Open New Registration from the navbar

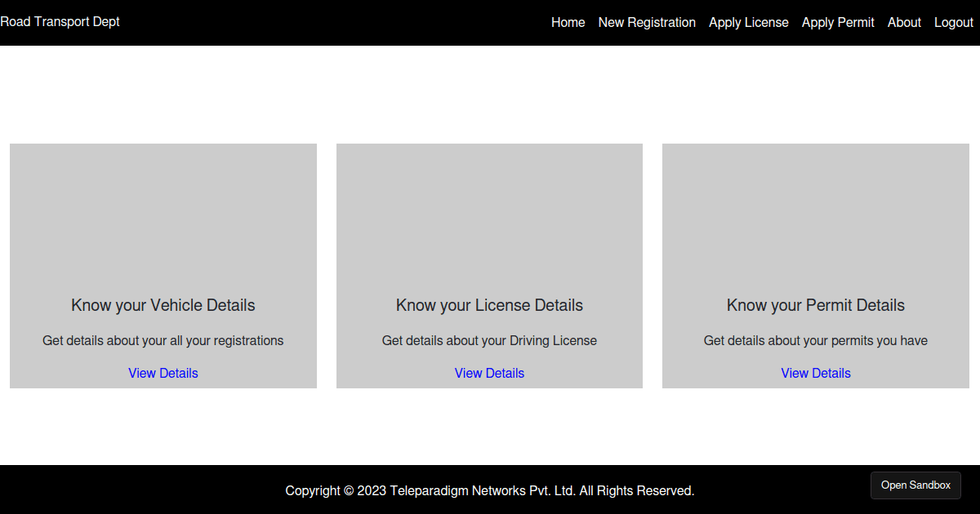(x=647, y=23)
